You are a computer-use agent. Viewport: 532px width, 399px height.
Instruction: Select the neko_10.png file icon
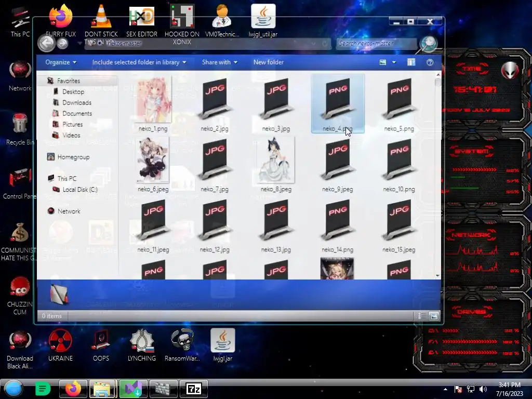pos(399,159)
